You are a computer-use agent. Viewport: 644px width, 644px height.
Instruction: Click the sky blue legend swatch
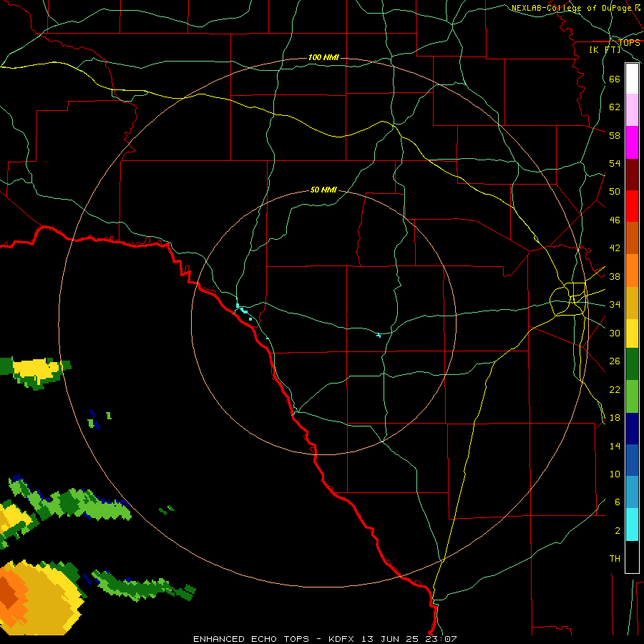[632, 492]
